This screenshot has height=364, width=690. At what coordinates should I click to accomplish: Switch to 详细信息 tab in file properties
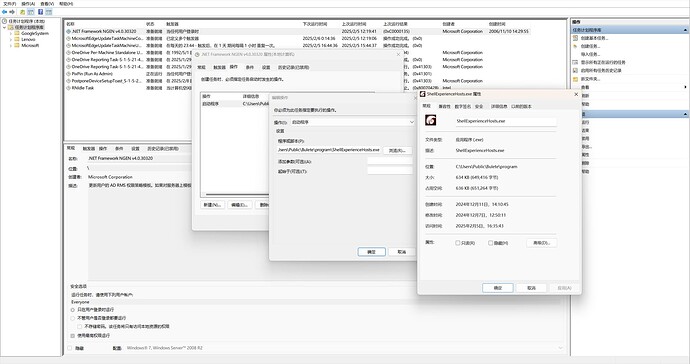499,107
